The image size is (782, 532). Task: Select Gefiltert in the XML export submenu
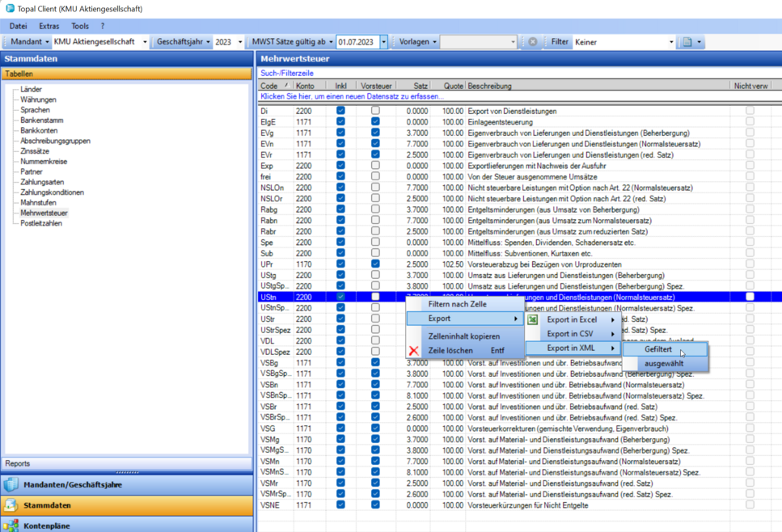click(658, 350)
